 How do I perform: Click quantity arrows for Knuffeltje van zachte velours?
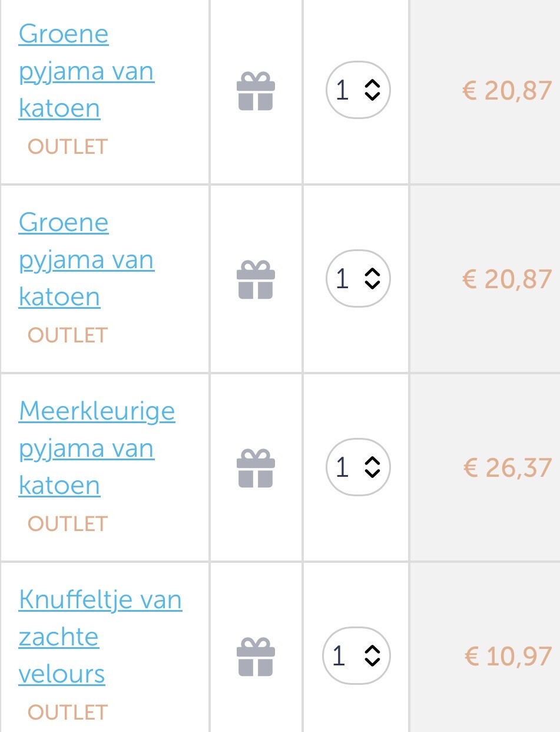click(372, 655)
